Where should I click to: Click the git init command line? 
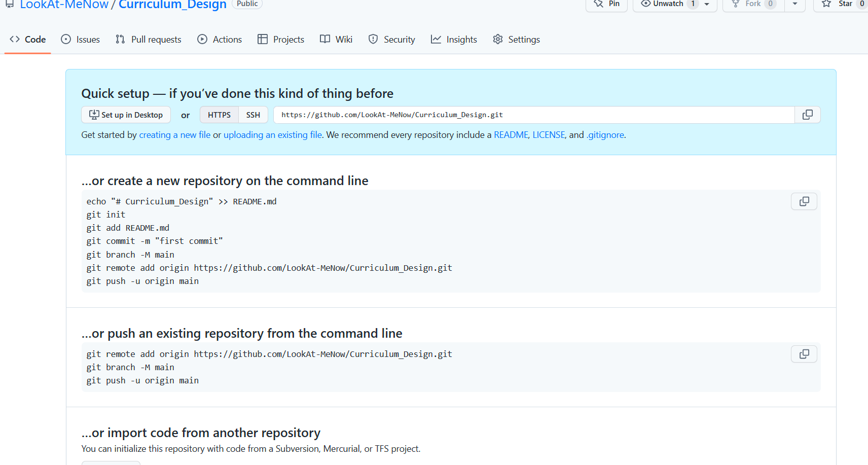[106, 214]
